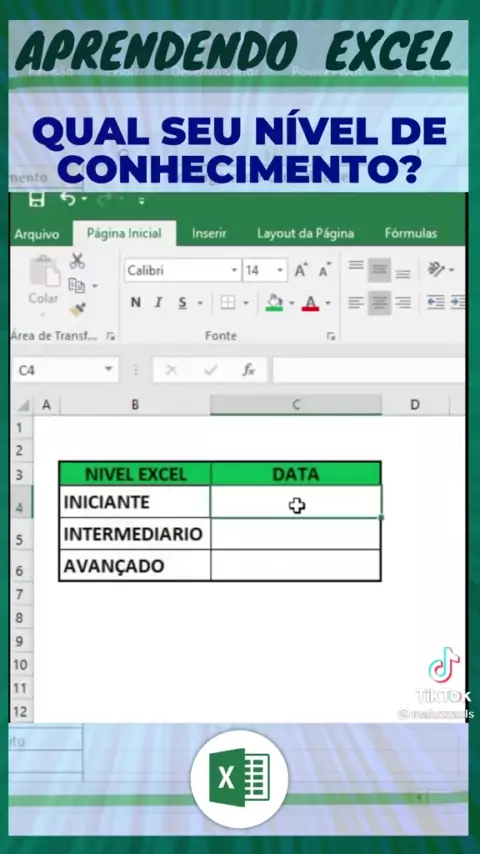This screenshot has height=854, width=480.
Task: Click the Increase Font Size icon
Action: (x=300, y=270)
